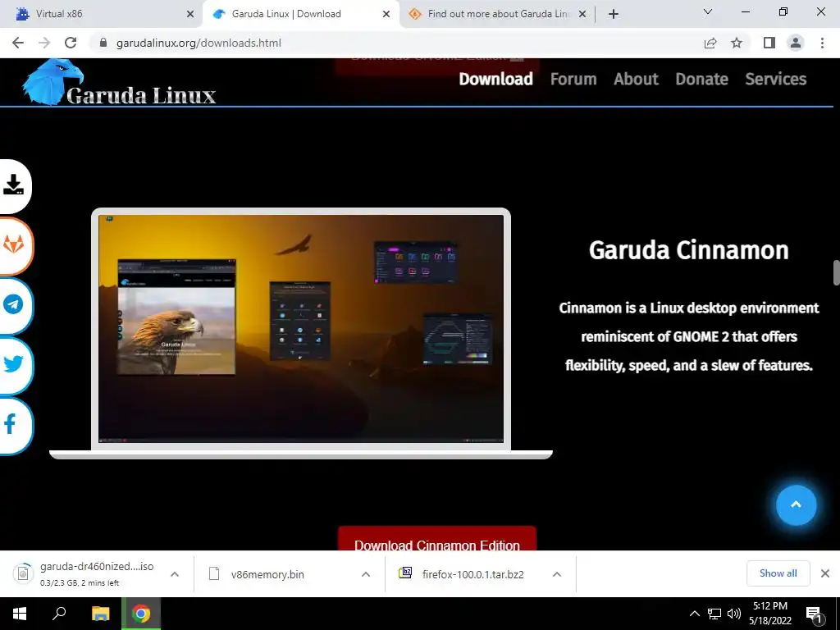Close the Virtual x86 tab
This screenshot has height=630, width=840.
pos(190,14)
